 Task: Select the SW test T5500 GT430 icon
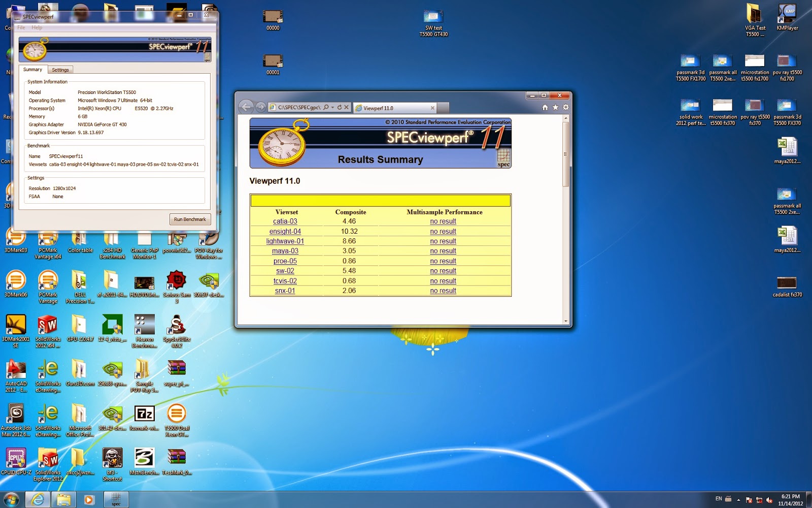[x=433, y=23]
